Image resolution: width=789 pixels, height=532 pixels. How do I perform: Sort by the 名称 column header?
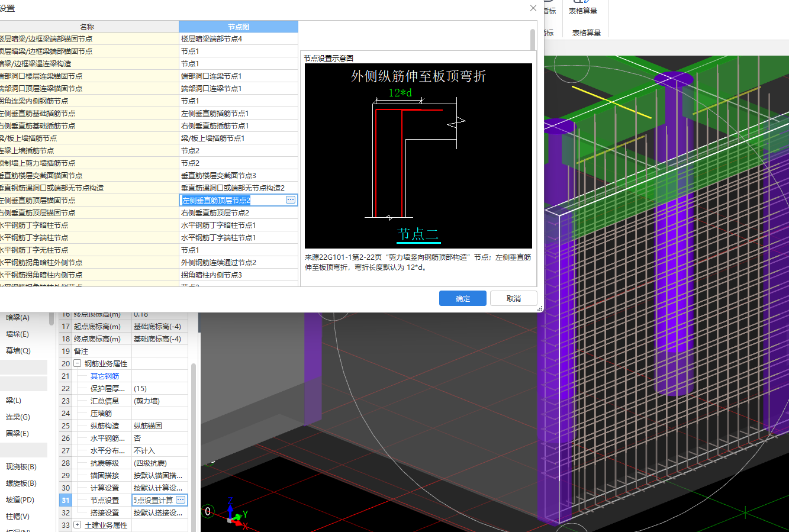click(87, 27)
